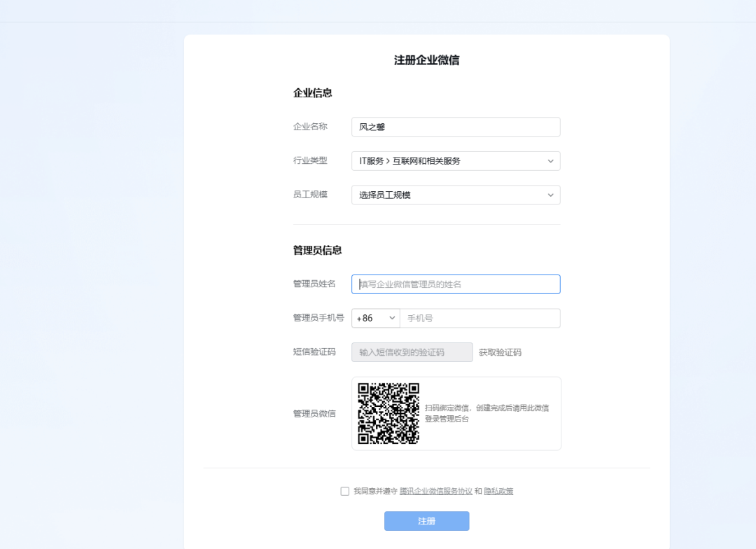Screen dimensions: 756x549
Task: Click 获取验证码 to request SMS code
Action: 500,353
